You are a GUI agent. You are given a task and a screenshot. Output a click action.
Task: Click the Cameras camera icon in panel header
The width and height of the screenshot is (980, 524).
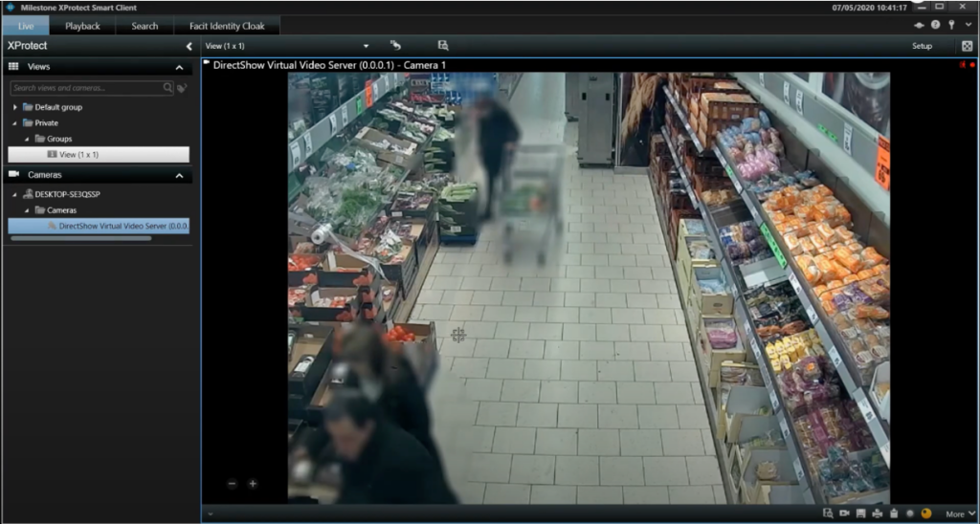(13, 175)
